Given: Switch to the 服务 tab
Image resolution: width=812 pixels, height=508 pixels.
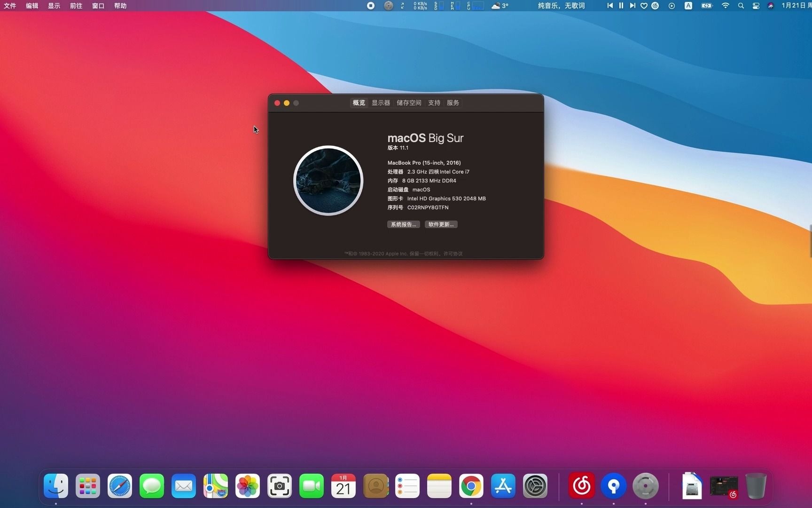Looking at the screenshot, I should point(453,103).
